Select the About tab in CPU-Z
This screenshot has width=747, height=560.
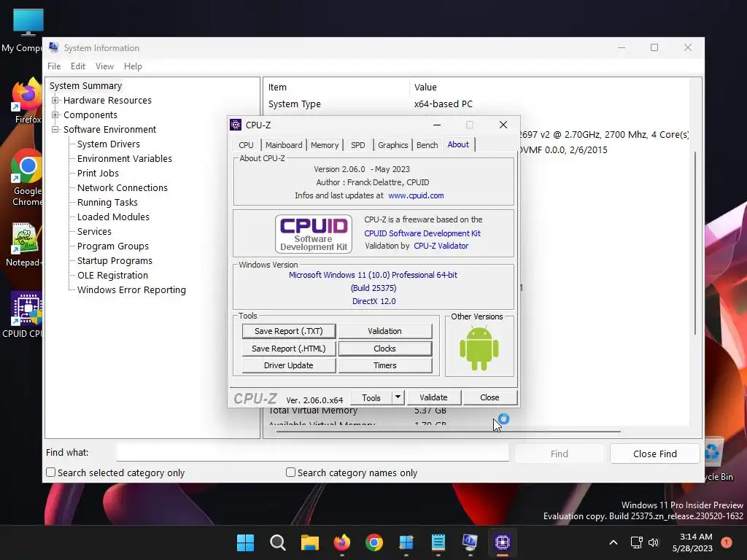[458, 144]
